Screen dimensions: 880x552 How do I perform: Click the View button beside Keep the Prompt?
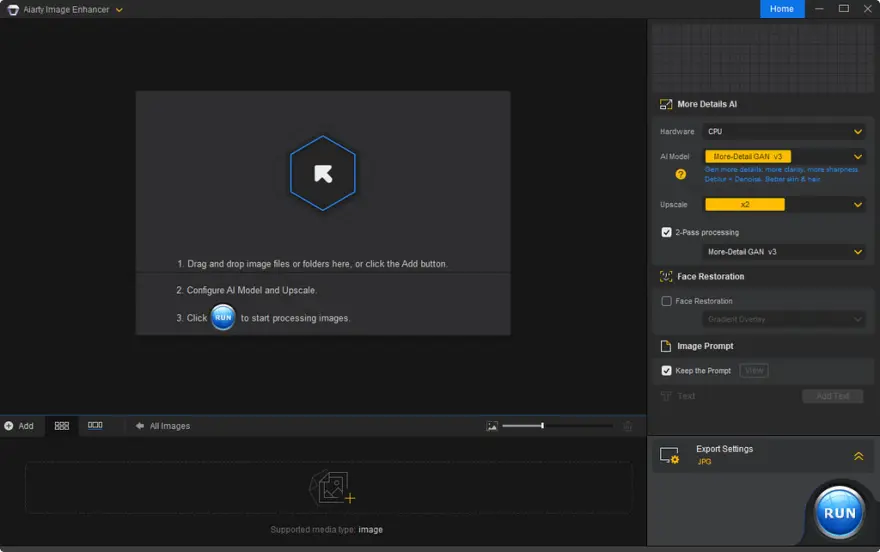click(x=754, y=370)
